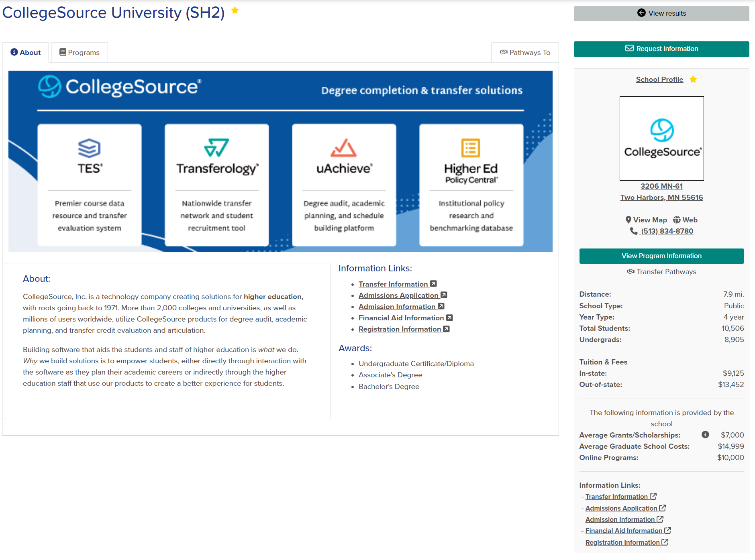Image resolution: width=755 pixels, height=560 pixels.
Task: Click the Bachelor's Degree award entry
Action: click(389, 386)
